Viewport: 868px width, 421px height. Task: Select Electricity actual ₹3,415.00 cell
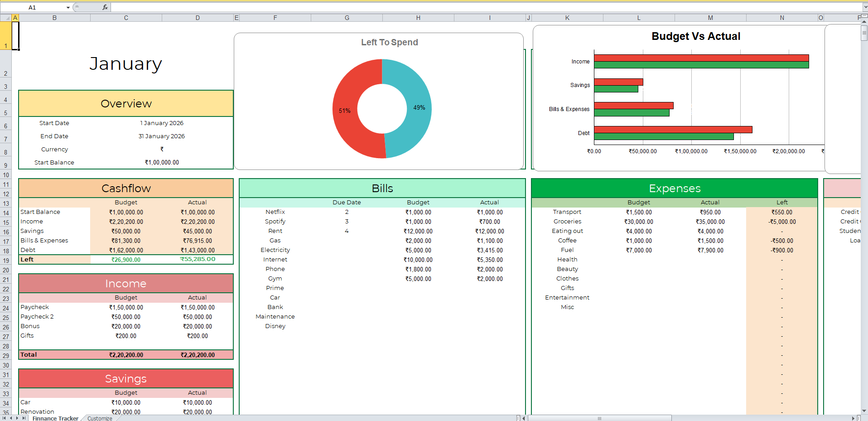490,250
